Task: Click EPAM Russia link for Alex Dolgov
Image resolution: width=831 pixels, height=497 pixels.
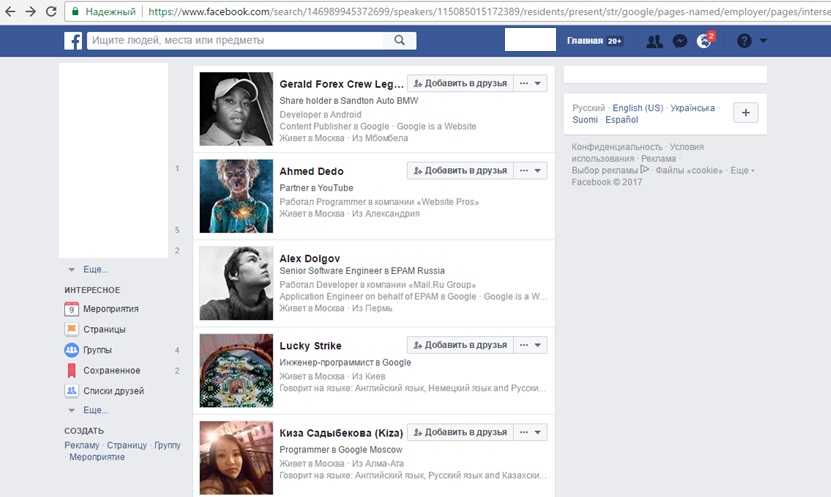Action: pos(418,271)
